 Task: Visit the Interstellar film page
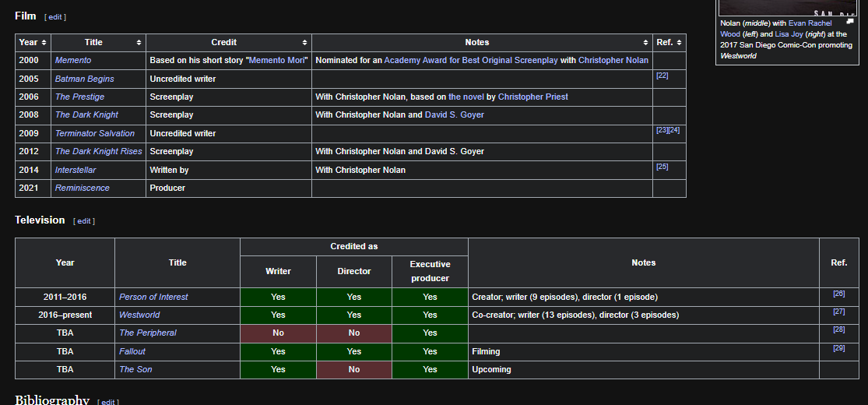76,170
